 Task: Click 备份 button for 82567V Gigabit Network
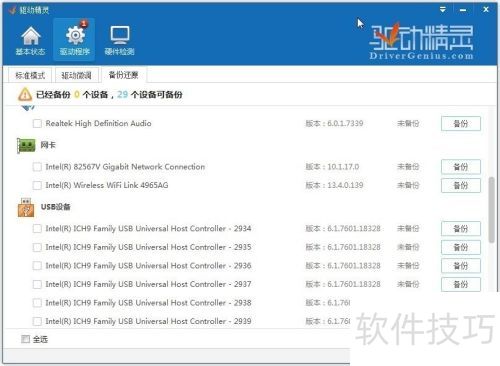tap(461, 167)
